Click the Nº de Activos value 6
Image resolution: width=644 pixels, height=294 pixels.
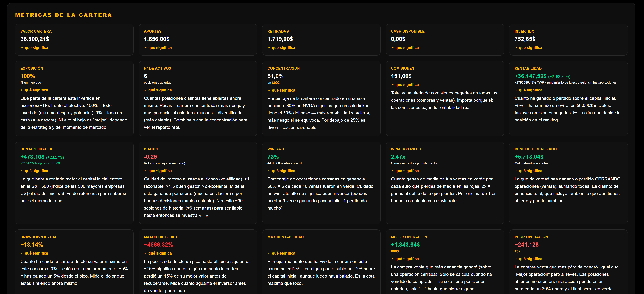[x=145, y=76]
